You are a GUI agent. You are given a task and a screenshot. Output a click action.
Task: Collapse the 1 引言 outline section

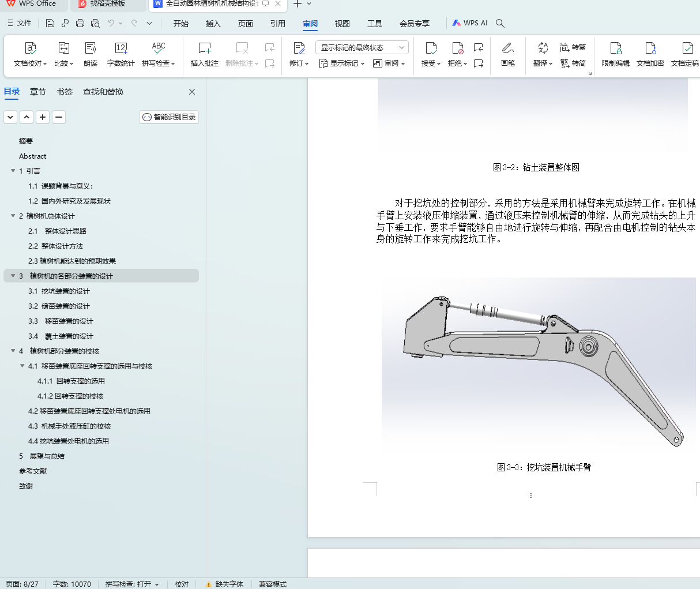[x=13, y=171]
